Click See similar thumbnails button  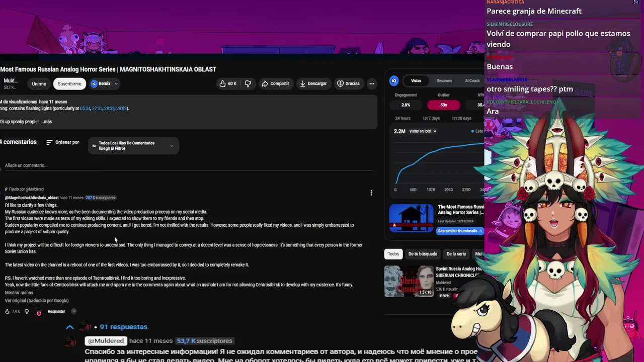[460, 231]
